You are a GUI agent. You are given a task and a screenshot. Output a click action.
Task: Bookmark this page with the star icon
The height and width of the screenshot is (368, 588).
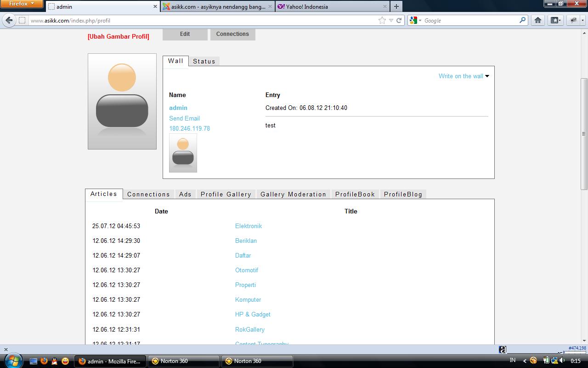point(382,20)
